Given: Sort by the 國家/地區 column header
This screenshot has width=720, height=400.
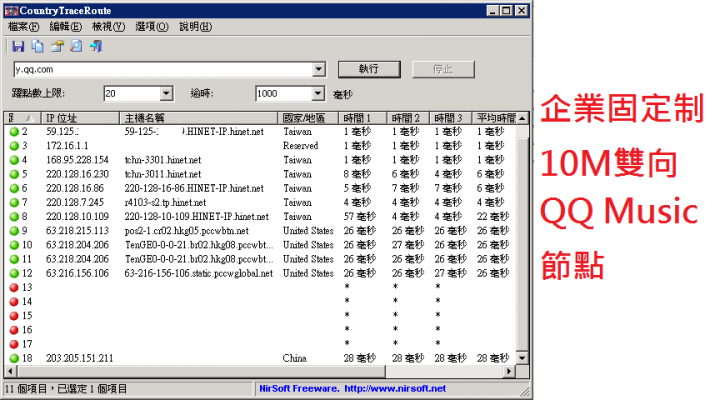Looking at the screenshot, I should point(308,118).
